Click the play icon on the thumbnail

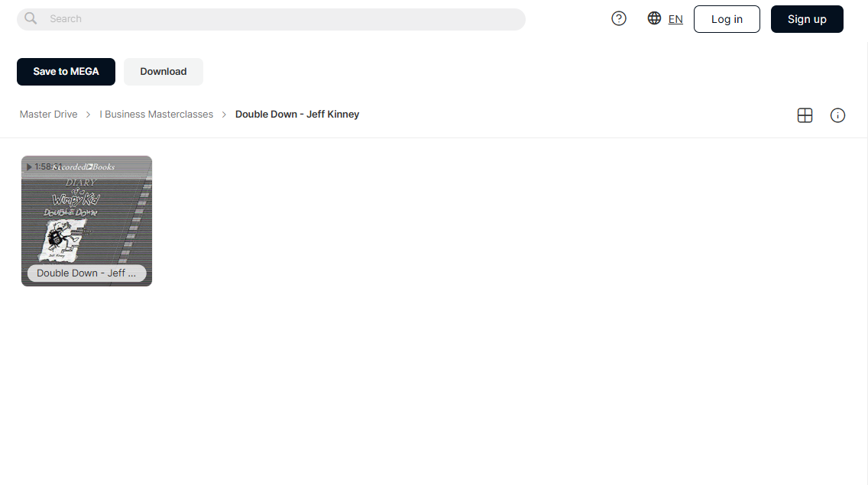pos(29,167)
